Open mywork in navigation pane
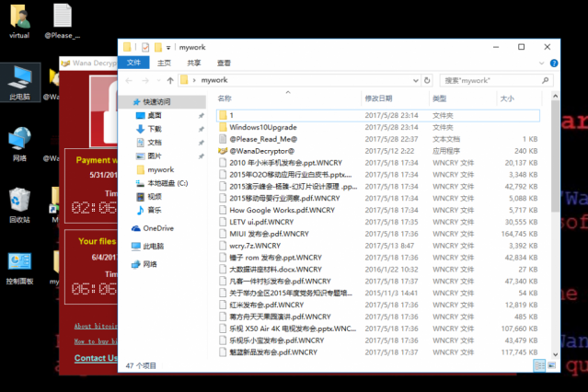Screen dimensions: 588x392 point(160,169)
